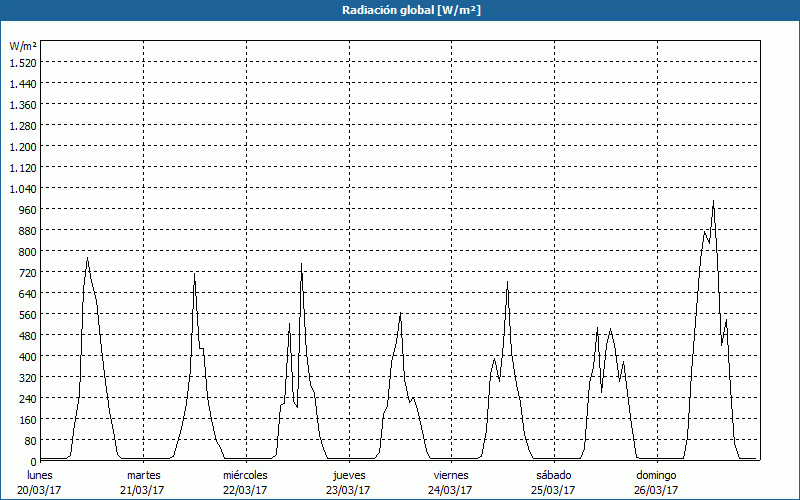The height and width of the screenshot is (500, 800).
Task: Click the date 20/03/17
Action: pyautogui.click(x=39, y=490)
